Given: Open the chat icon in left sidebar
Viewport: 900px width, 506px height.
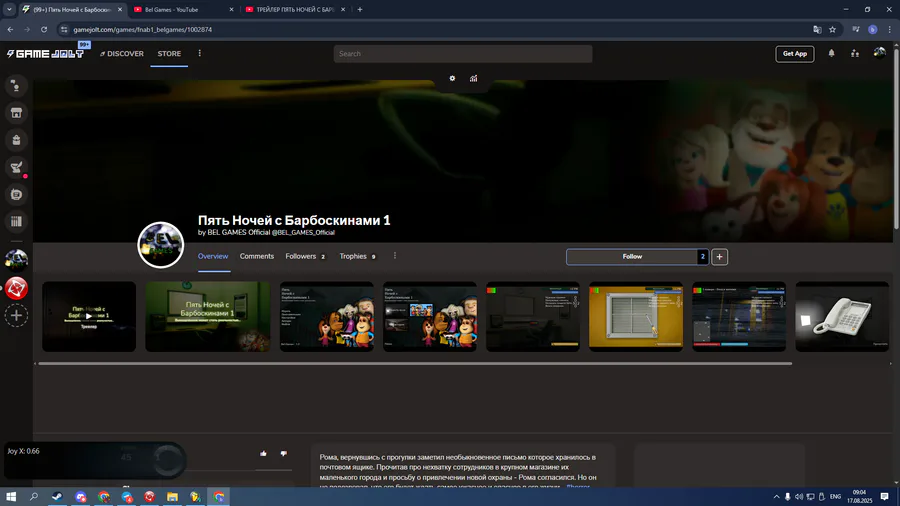Looking at the screenshot, I should point(16,86).
